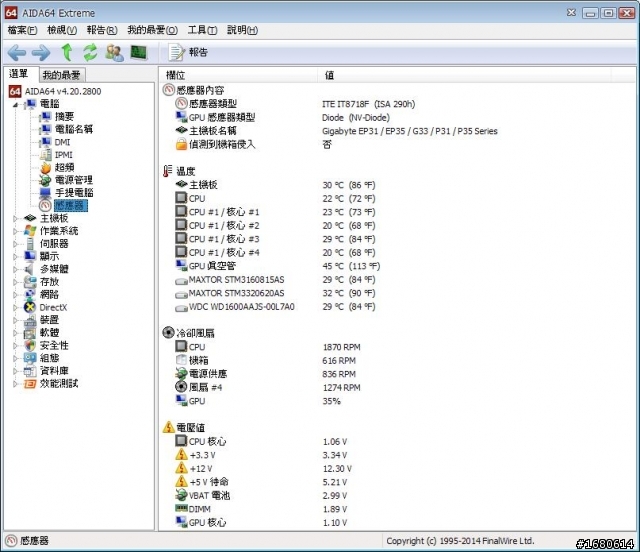The image size is (640, 552).
Task: Click the 電源供應 fan icon
Action: pos(181,374)
